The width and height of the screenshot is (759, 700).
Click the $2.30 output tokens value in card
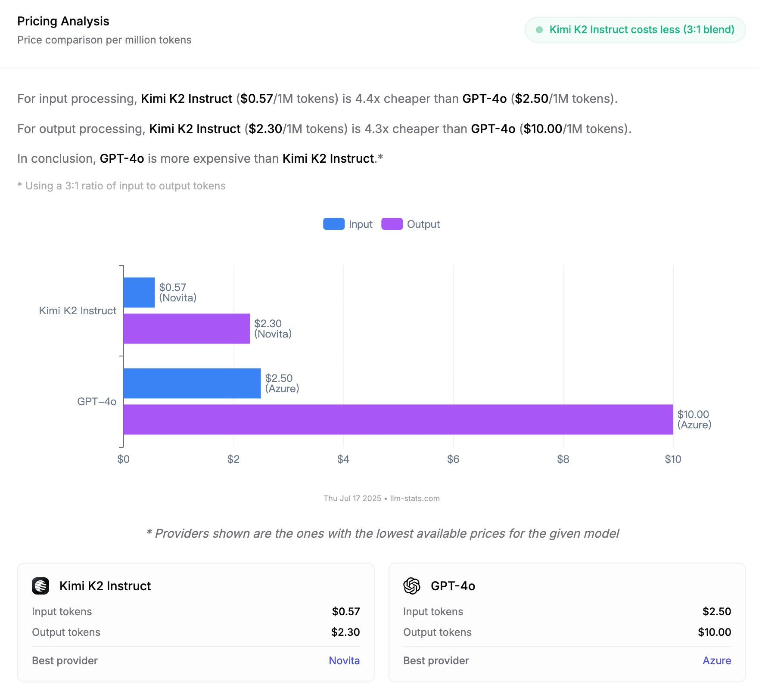(x=345, y=632)
